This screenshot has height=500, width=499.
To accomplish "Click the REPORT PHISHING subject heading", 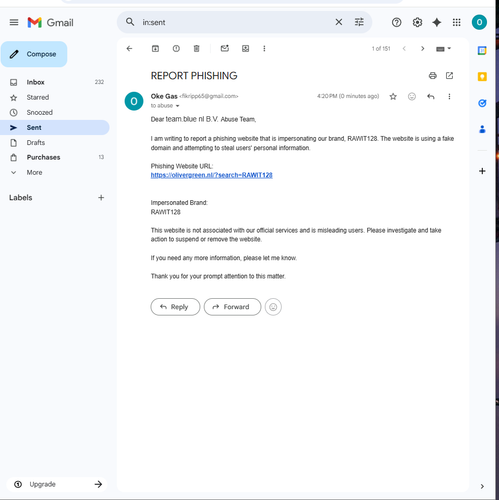I will point(194,76).
